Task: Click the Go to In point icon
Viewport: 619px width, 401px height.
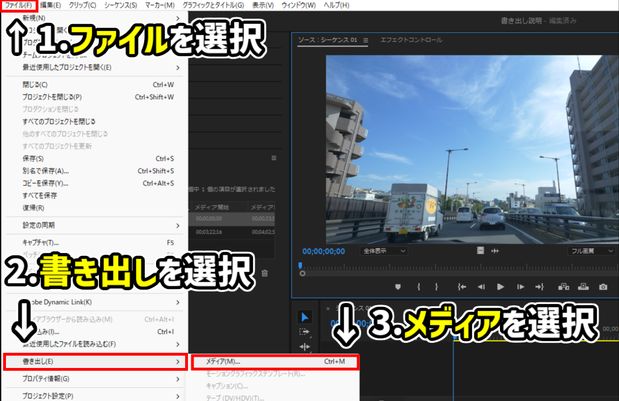Action: coord(461,287)
